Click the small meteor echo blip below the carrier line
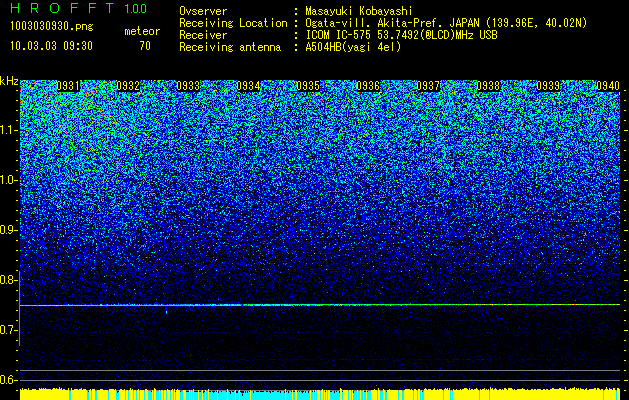 click(166, 311)
